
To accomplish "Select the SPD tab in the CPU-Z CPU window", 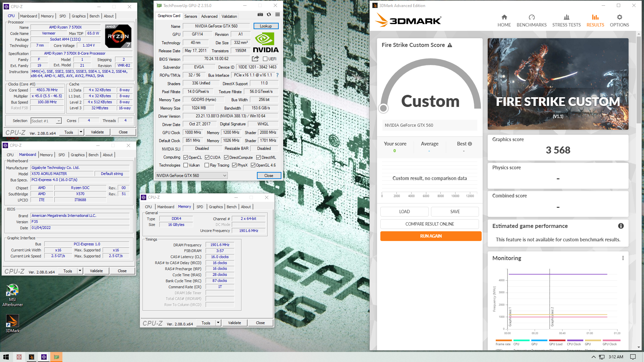I will click(63, 16).
